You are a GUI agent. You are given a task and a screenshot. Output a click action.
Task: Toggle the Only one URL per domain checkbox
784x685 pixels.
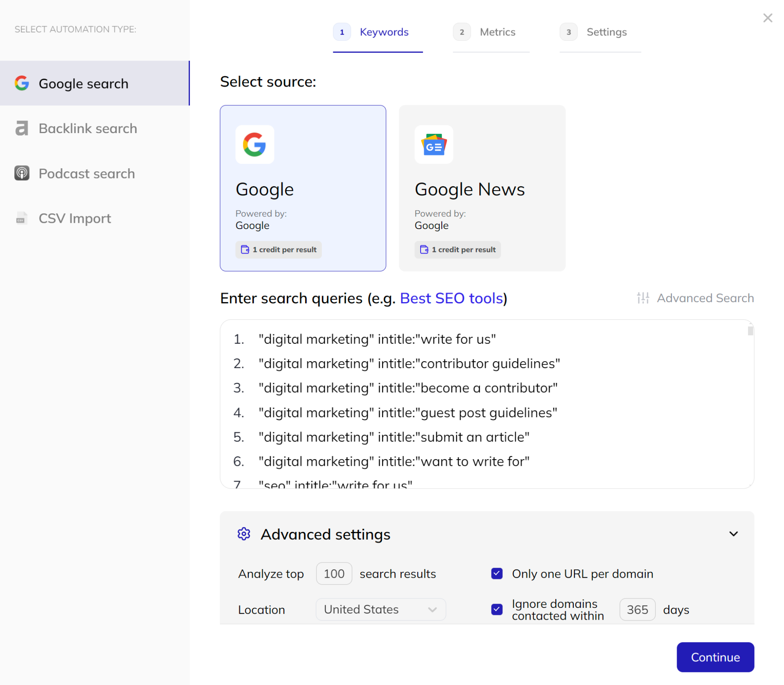(497, 573)
